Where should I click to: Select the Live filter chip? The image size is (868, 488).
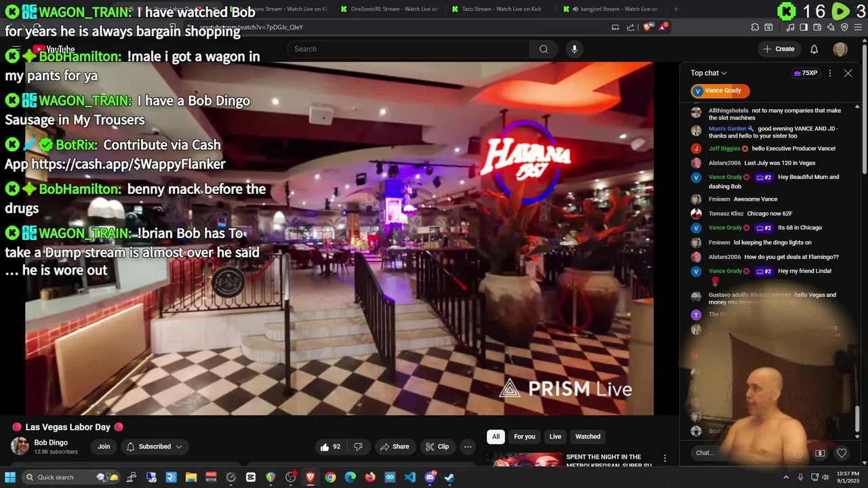tap(555, 436)
